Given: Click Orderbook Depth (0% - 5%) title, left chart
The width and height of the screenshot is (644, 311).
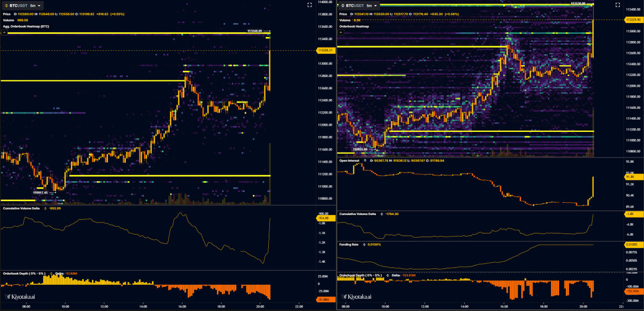Looking at the screenshot, I should coord(25,274).
